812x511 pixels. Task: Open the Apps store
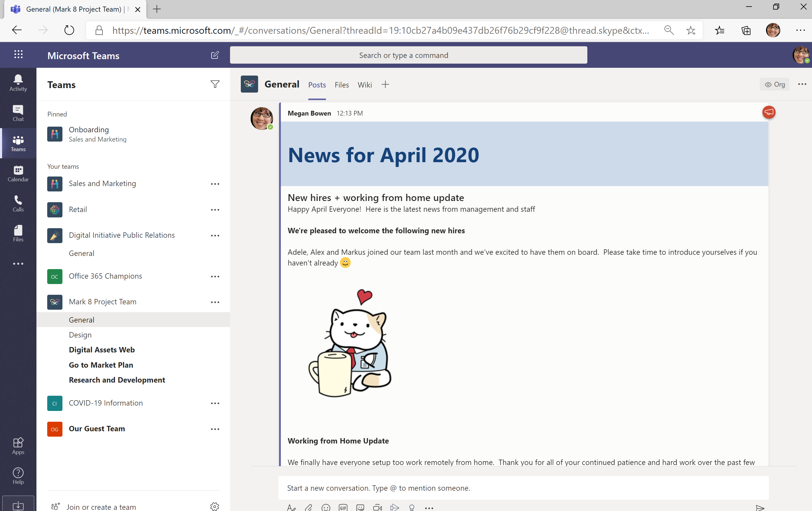(18, 446)
